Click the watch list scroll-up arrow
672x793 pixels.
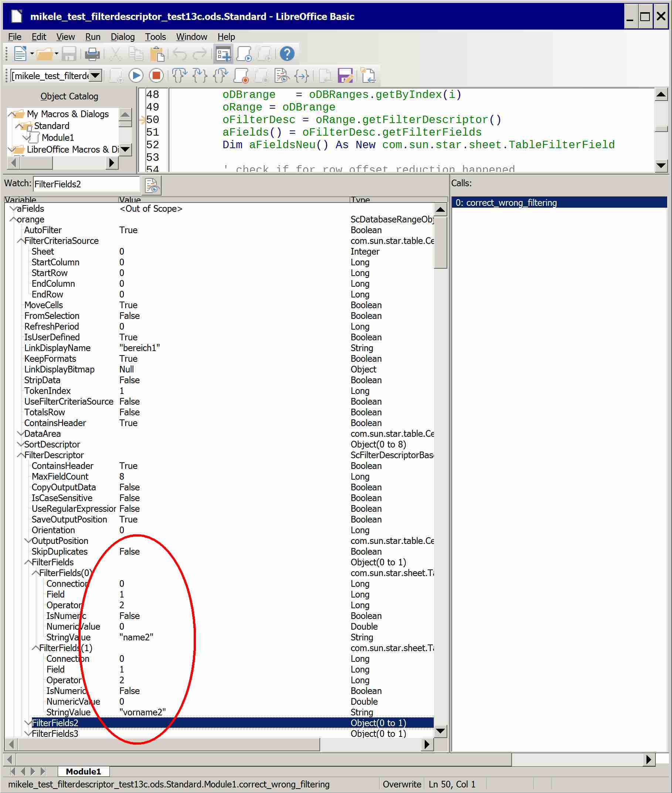(x=440, y=210)
